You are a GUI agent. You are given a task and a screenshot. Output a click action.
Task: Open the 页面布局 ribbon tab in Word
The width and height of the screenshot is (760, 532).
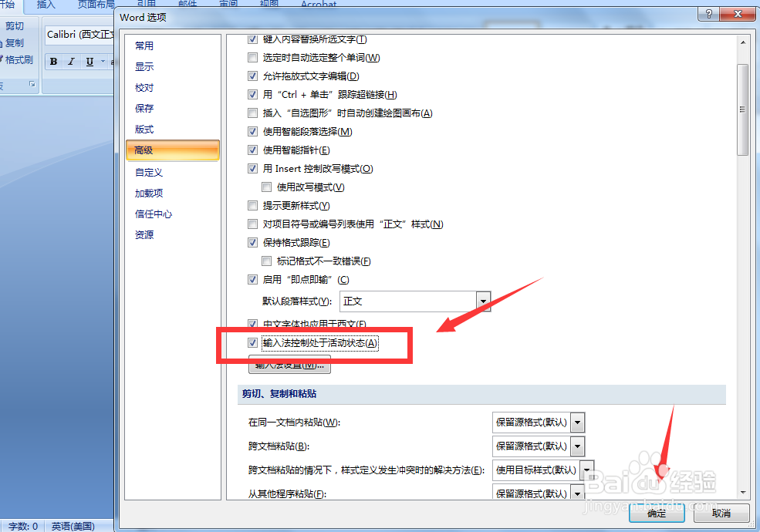tap(96, 5)
